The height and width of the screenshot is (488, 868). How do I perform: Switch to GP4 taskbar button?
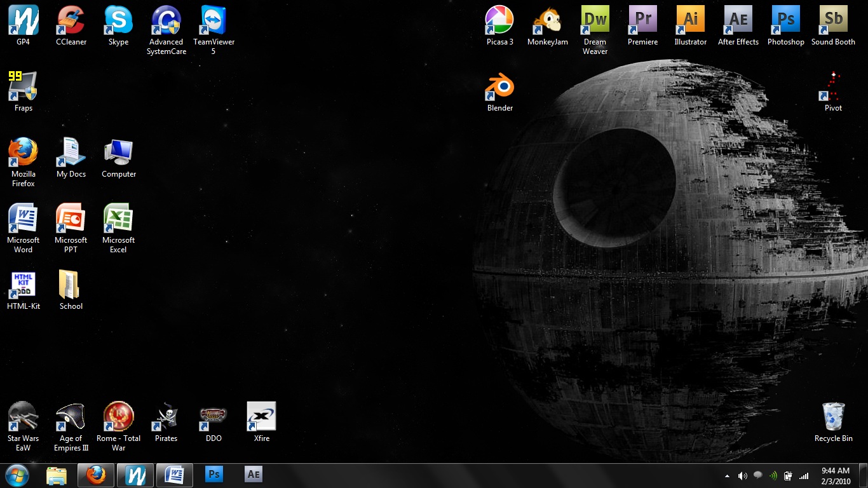(135, 475)
